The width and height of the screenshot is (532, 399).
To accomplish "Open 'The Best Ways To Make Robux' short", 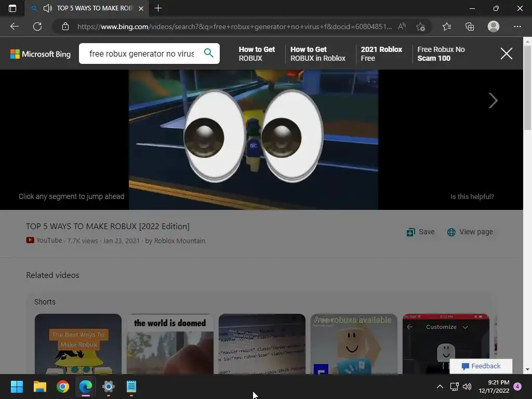I will [x=78, y=344].
